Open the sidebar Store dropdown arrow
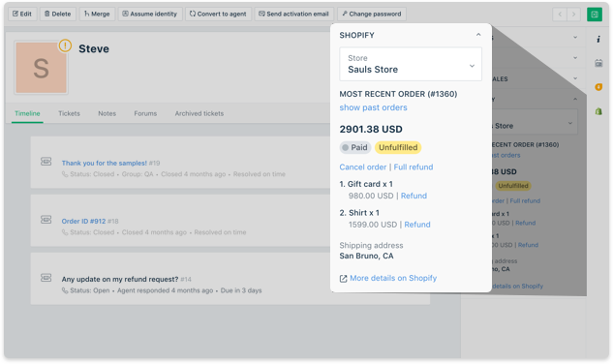This screenshot has height=364, width=613. (x=570, y=123)
